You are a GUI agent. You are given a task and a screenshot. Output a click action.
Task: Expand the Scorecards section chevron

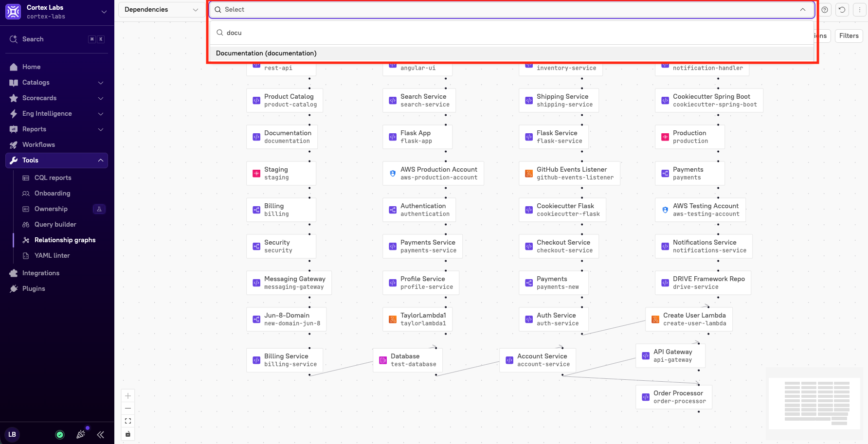101,98
